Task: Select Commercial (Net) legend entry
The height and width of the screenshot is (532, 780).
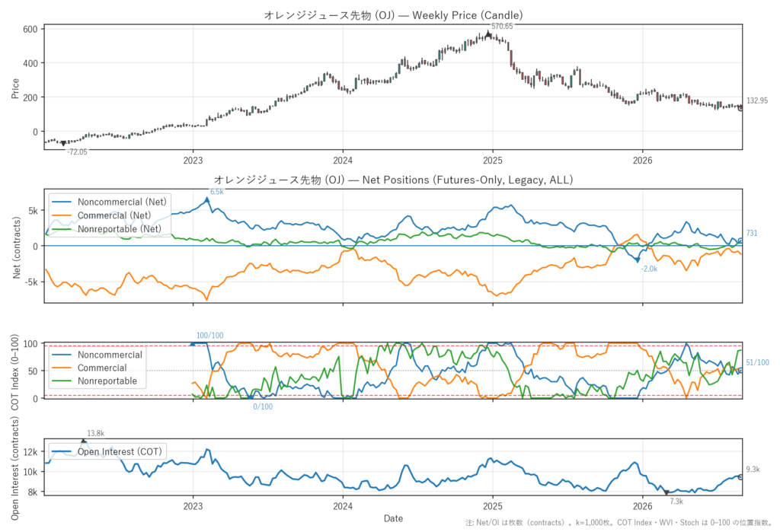Action: click(101, 215)
